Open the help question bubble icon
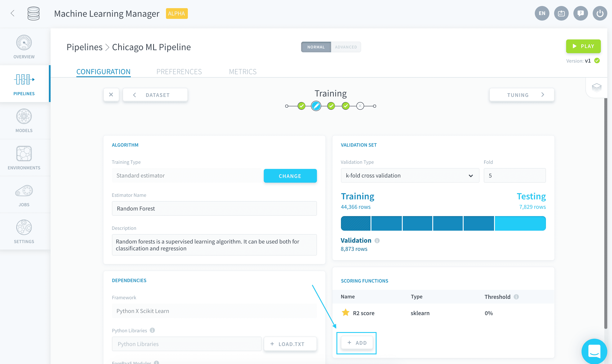The width and height of the screenshot is (612, 364). click(x=580, y=13)
